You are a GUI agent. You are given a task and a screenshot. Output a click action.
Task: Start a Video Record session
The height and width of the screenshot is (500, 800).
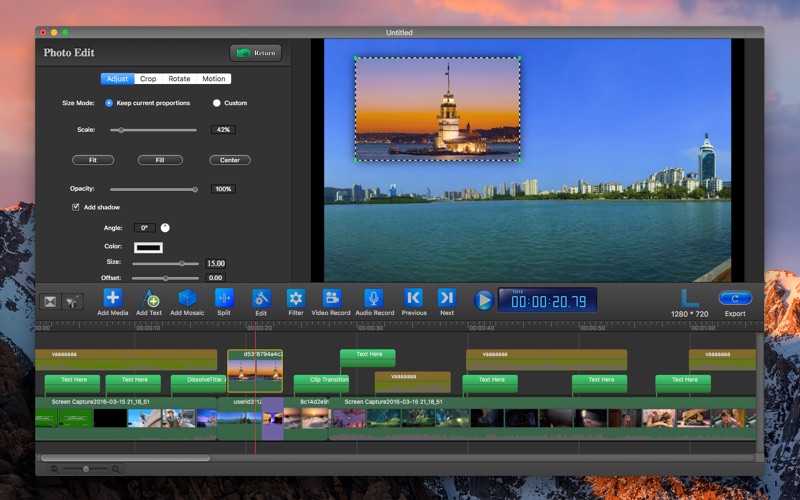tap(331, 298)
